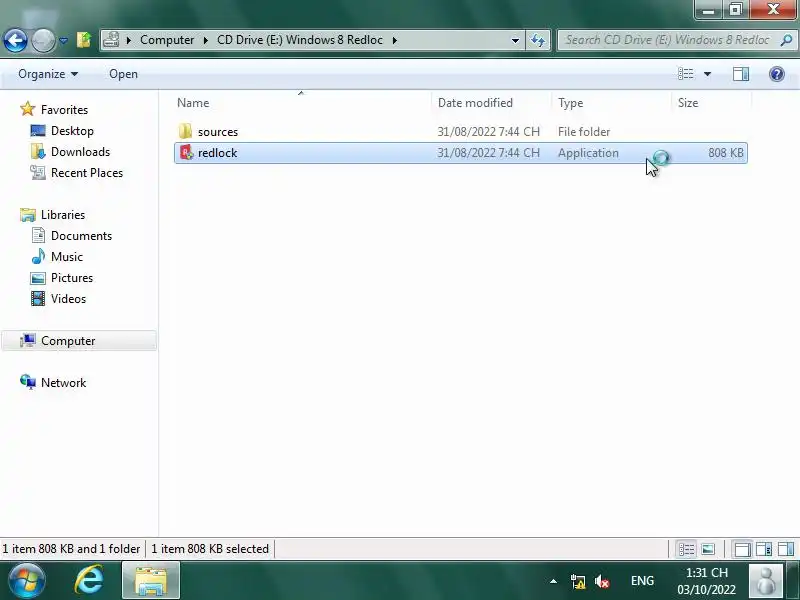Open the Documents library
800x600 pixels.
81,235
